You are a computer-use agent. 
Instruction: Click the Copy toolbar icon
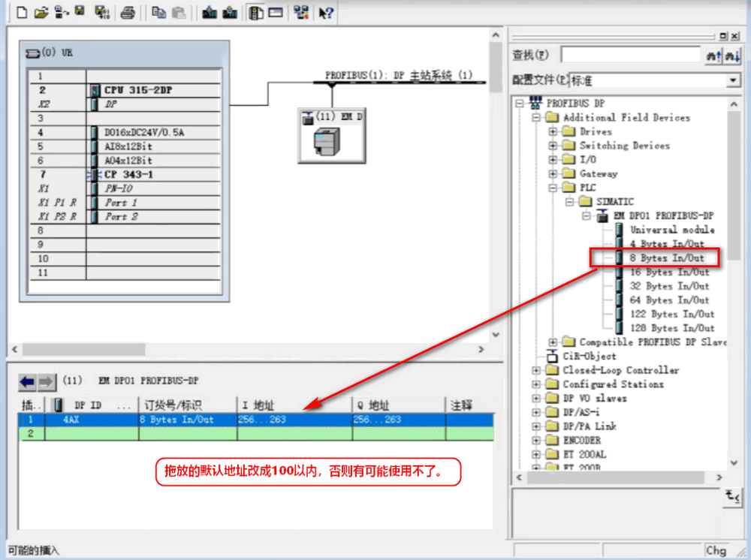(158, 12)
